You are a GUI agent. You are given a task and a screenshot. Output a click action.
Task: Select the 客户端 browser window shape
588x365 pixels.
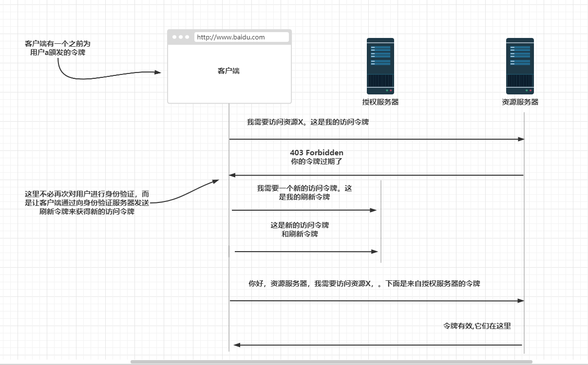coord(229,67)
